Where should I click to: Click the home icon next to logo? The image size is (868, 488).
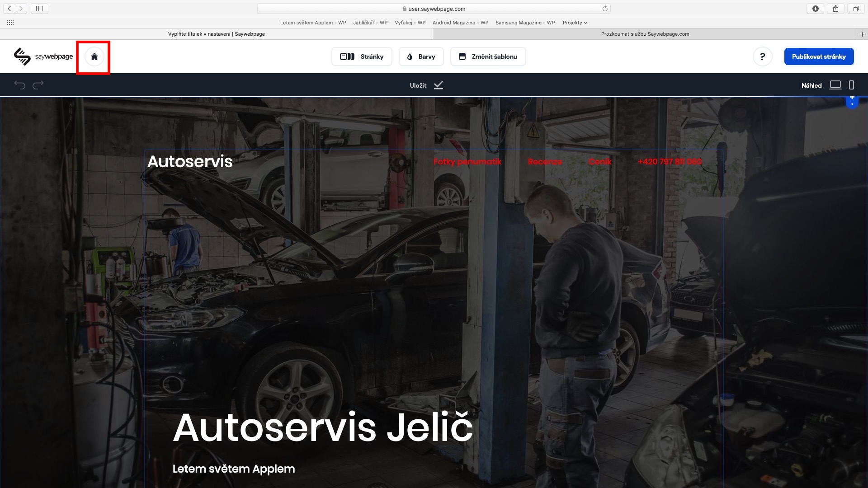(x=94, y=57)
